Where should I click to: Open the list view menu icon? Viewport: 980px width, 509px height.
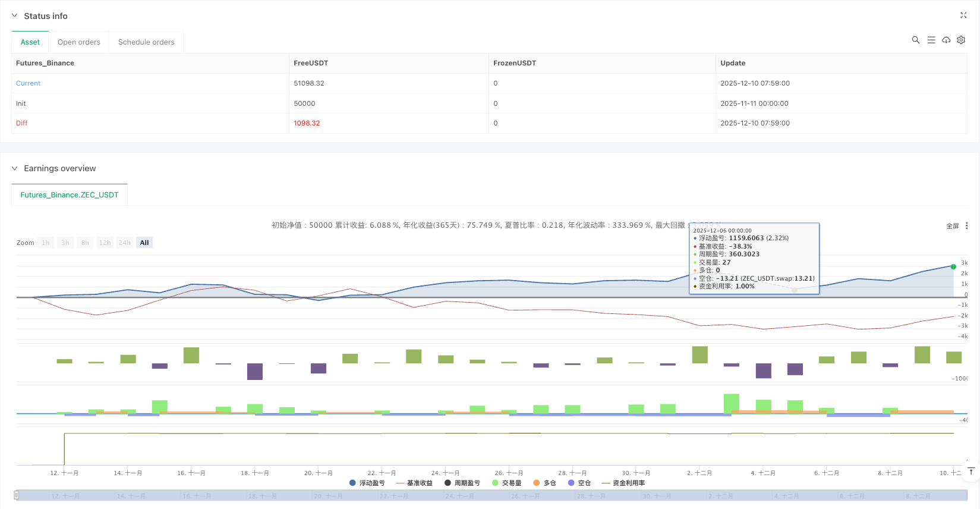click(931, 40)
